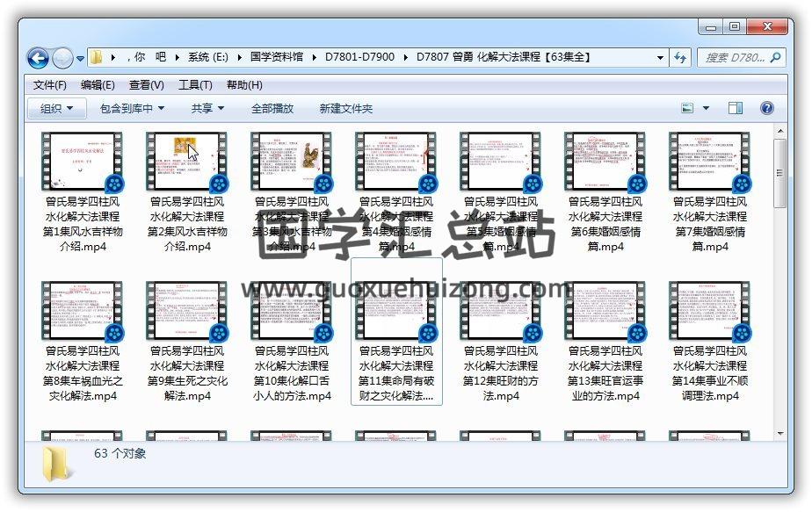Open the 编辑(E) menu

(x=98, y=85)
